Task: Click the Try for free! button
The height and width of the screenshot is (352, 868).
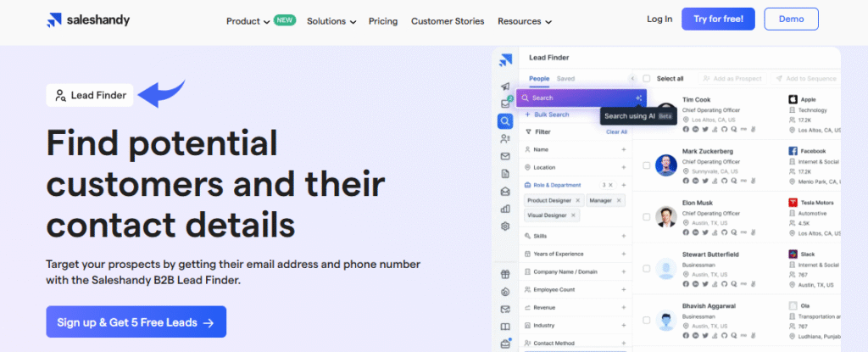Action: [718, 19]
